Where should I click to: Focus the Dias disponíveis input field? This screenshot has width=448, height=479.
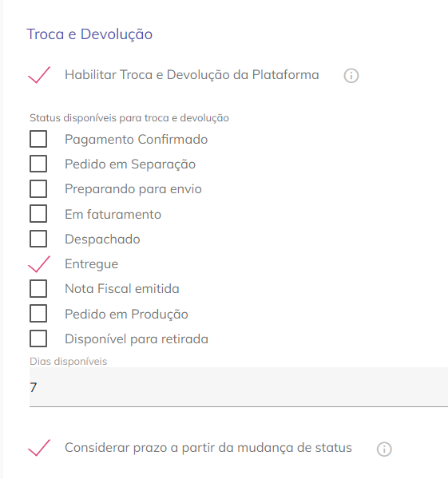click(x=239, y=387)
